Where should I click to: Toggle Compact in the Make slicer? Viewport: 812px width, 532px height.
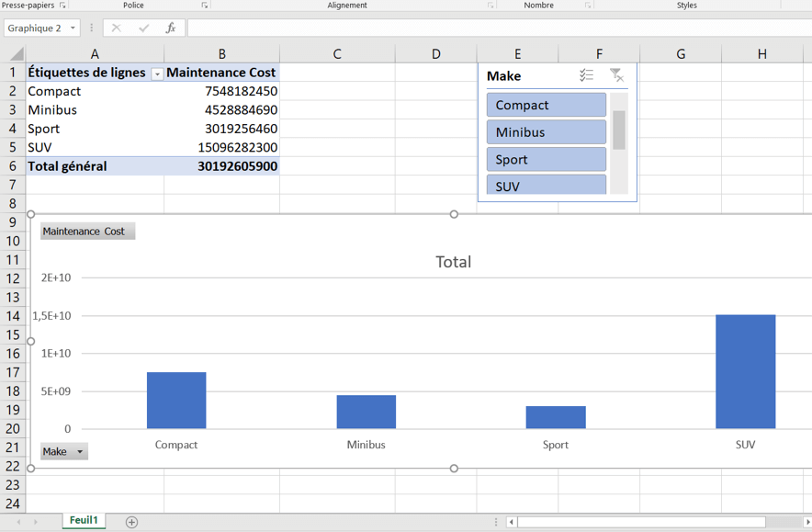(x=547, y=105)
